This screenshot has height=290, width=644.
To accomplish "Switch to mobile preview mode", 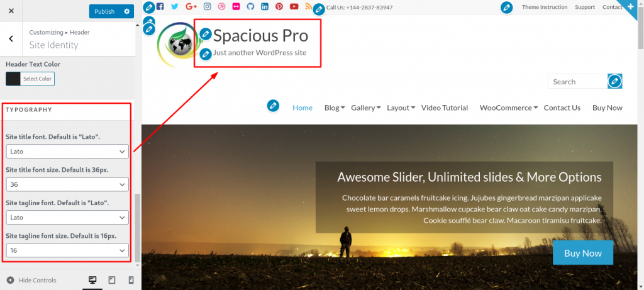I will (x=131, y=280).
